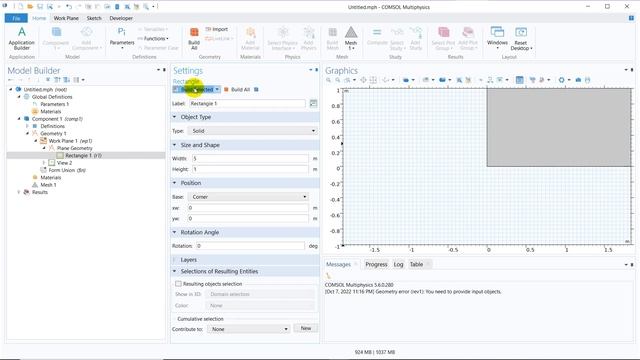Click the Build Selected button

(x=196, y=89)
